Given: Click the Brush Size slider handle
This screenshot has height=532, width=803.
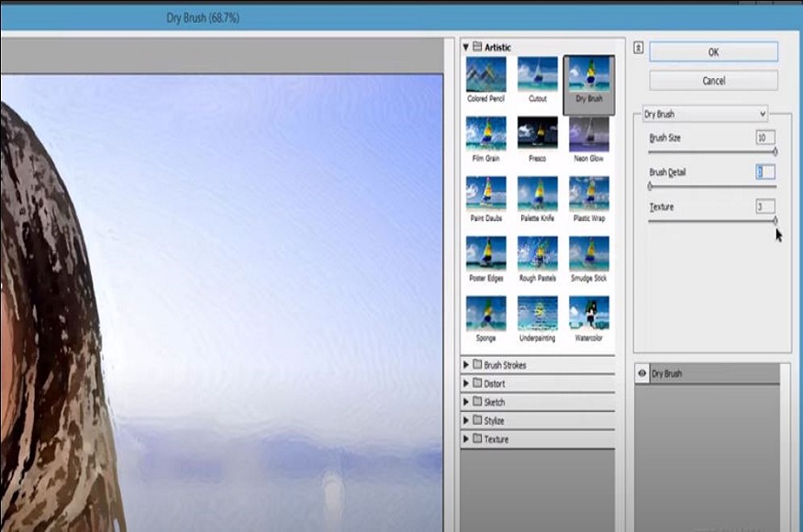Looking at the screenshot, I should (775, 151).
